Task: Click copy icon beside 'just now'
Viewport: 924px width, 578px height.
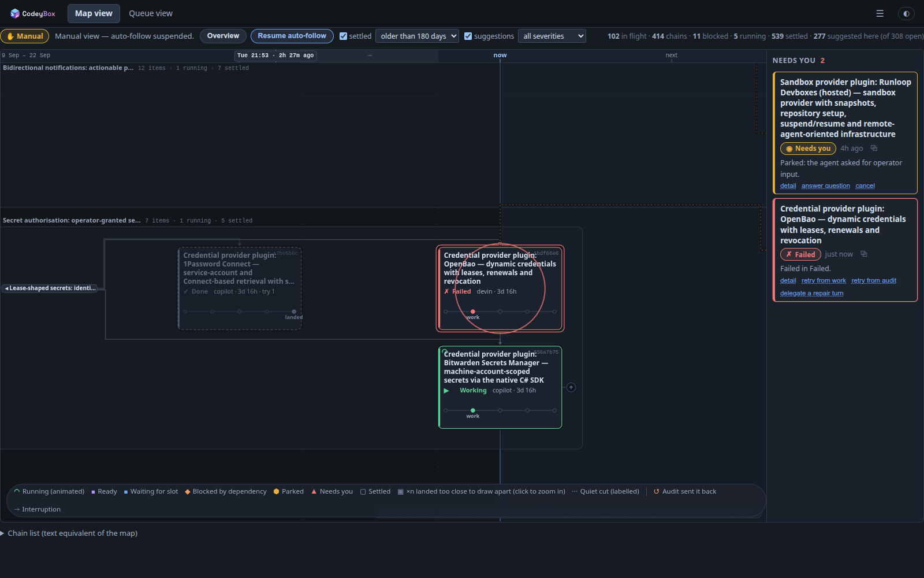Action: point(864,254)
